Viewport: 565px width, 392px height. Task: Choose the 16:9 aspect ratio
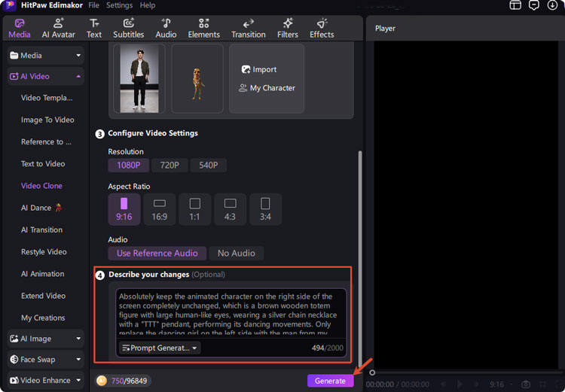pyautogui.click(x=159, y=209)
